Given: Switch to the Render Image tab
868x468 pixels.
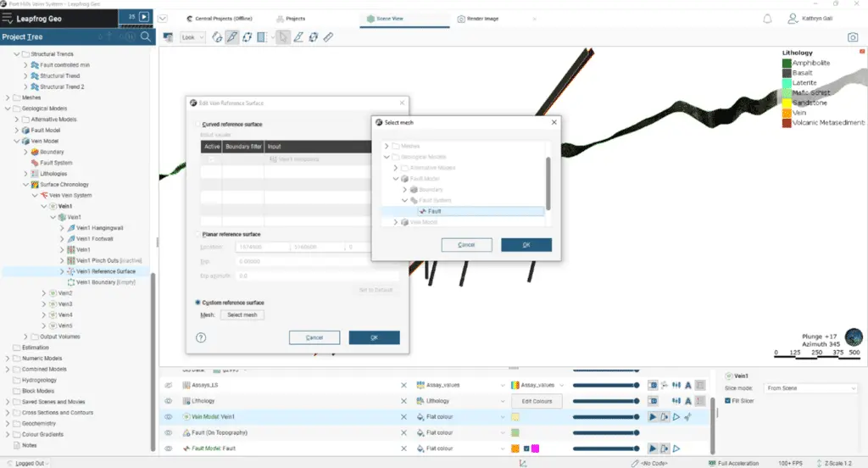Looking at the screenshot, I should coord(478,19).
